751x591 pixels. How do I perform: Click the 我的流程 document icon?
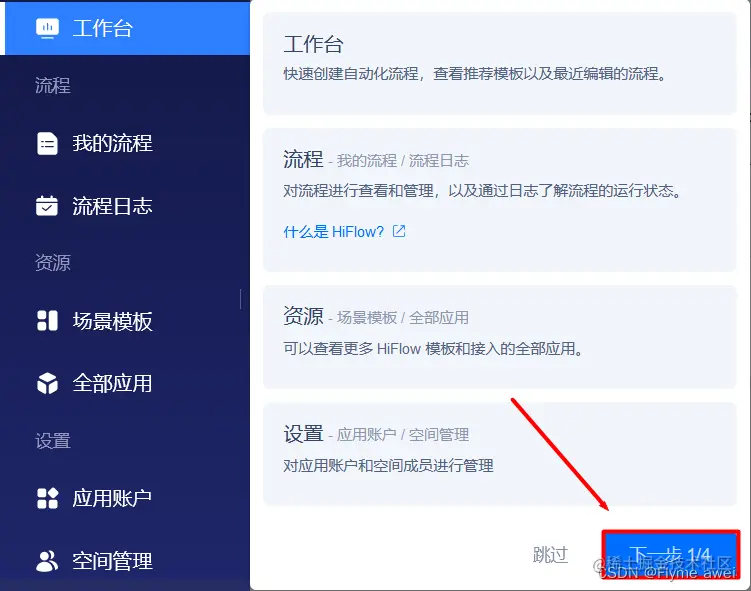pyautogui.click(x=47, y=143)
